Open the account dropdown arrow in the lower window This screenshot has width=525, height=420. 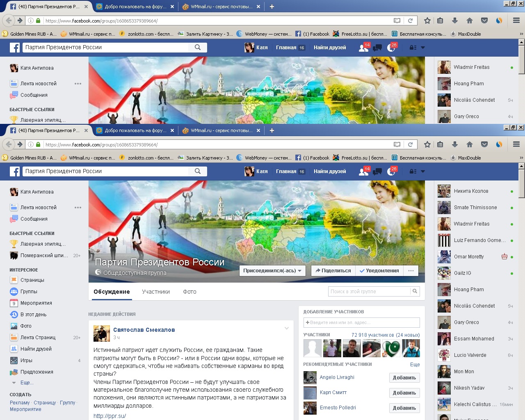[x=423, y=171]
